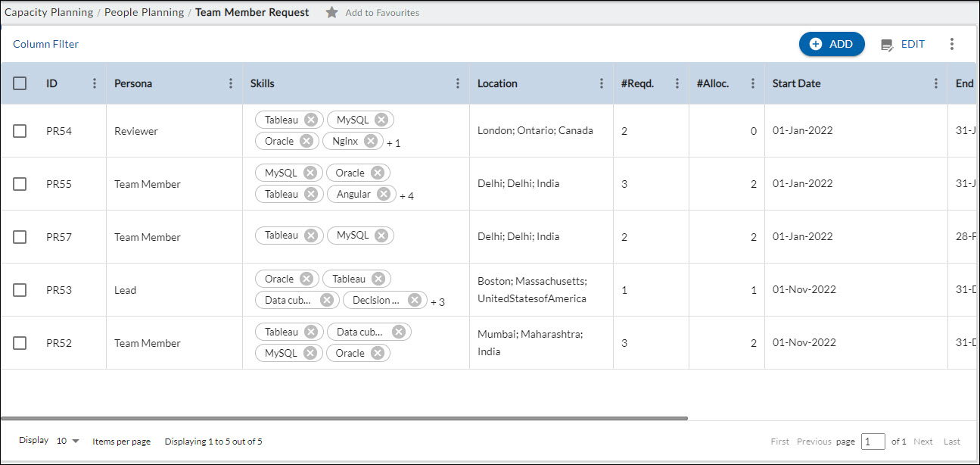The image size is (980, 465).
Task: Expand hidden skills via '+ 3' on PR53 row
Action: pyautogui.click(x=437, y=301)
